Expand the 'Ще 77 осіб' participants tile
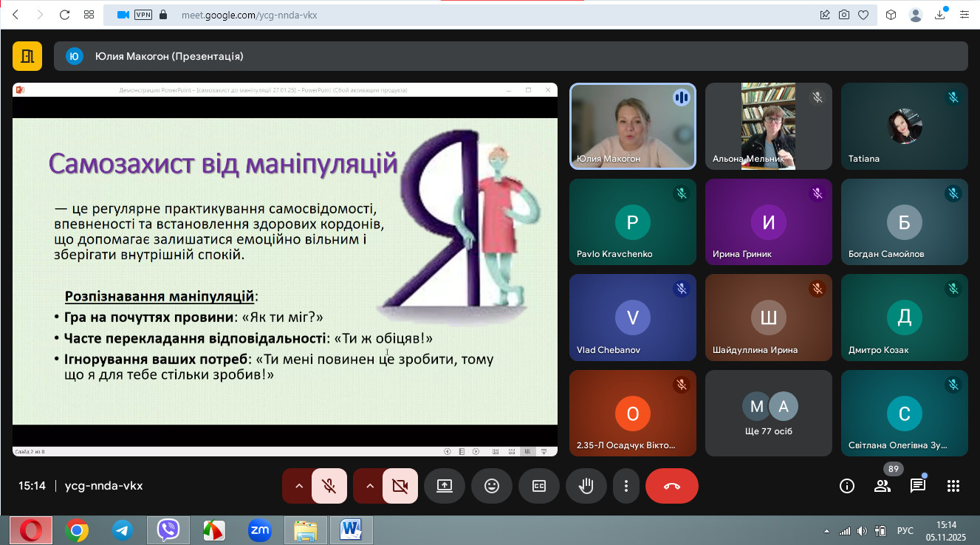 768,413
